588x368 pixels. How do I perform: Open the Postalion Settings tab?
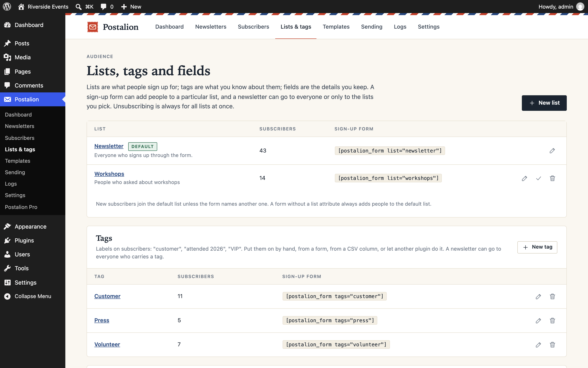pos(429,27)
